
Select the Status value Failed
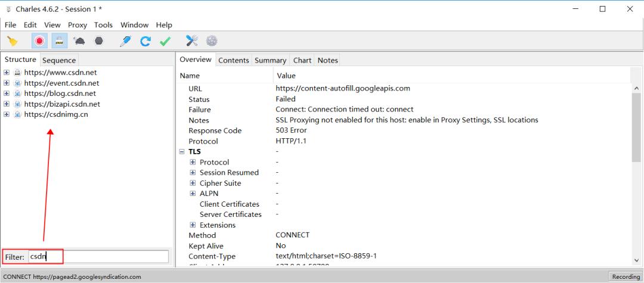pos(286,99)
